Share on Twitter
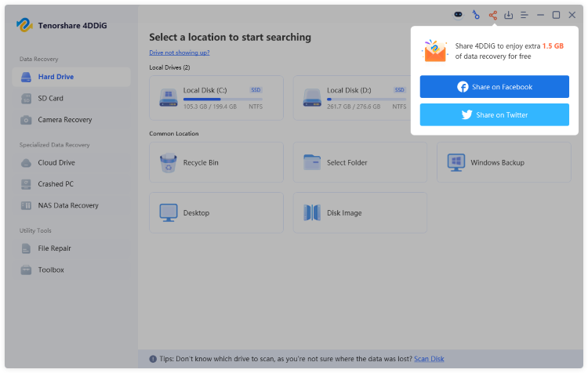588x373 pixels. 494,114
